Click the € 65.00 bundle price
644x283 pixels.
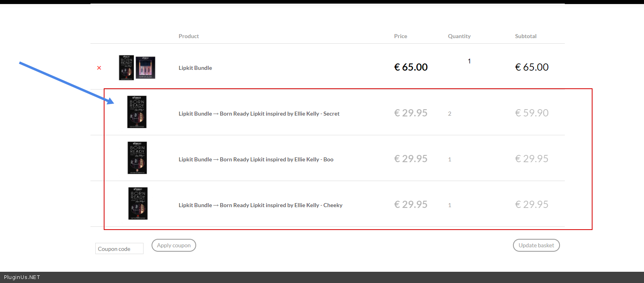[410, 67]
